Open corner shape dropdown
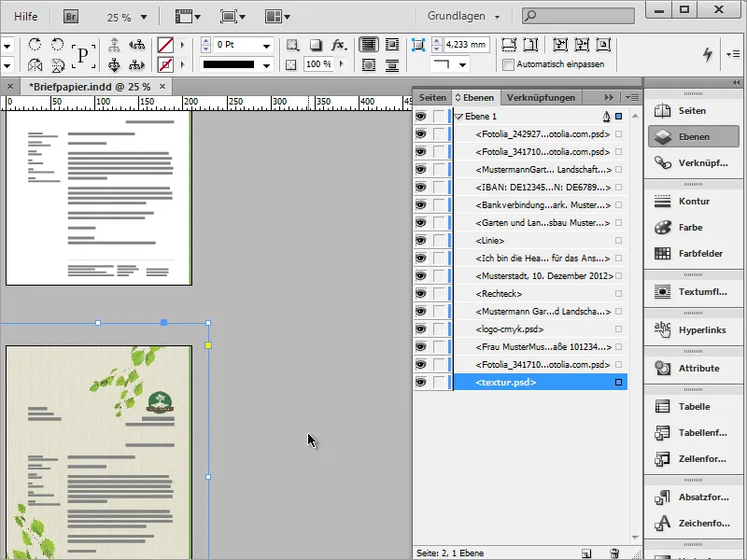747x560 pixels. (x=462, y=65)
